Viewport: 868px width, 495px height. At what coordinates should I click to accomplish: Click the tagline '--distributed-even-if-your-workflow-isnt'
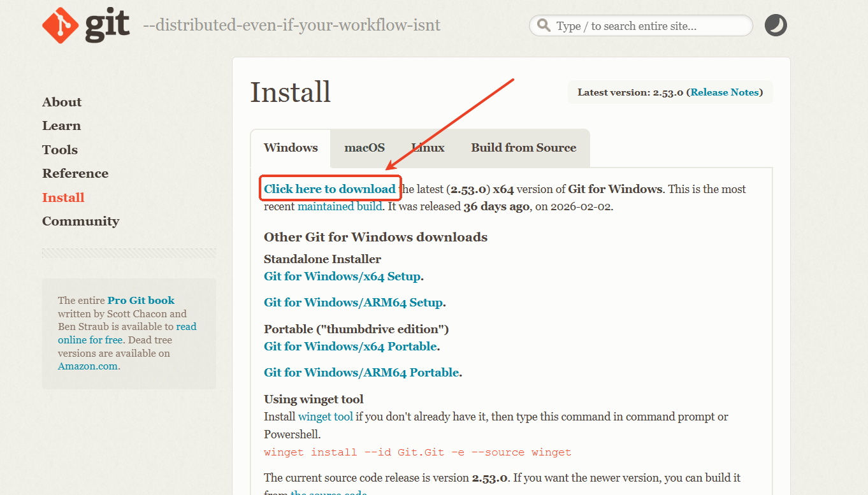click(292, 25)
